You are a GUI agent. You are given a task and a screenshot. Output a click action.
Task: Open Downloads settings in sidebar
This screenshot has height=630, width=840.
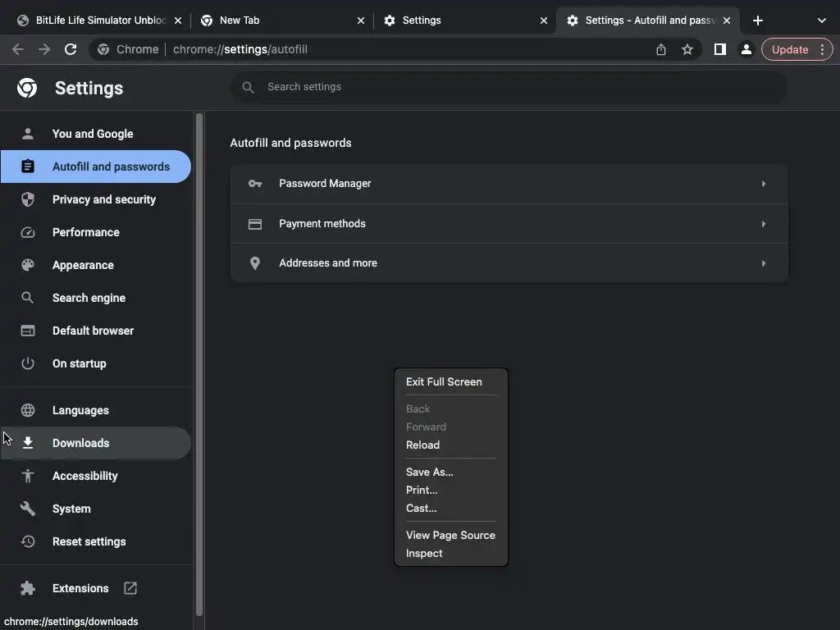[80, 443]
